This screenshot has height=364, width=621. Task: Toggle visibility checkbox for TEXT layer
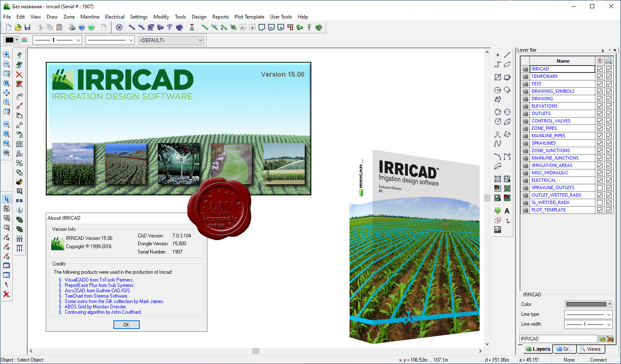point(600,84)
